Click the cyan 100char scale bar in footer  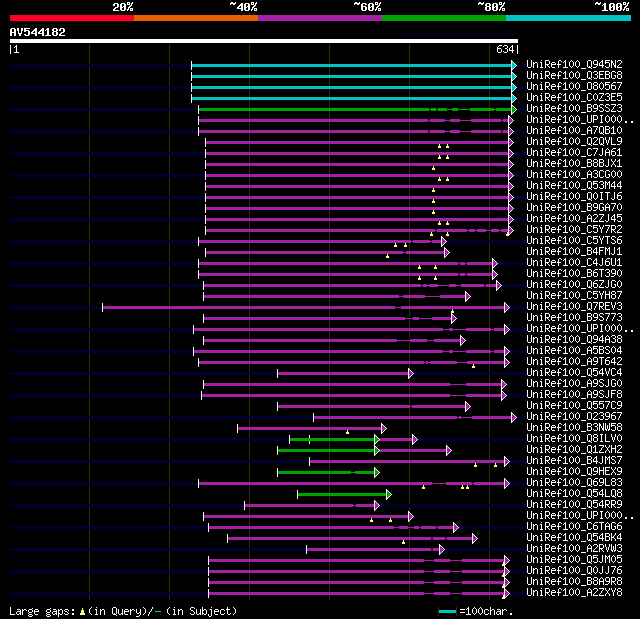[447, 611]
